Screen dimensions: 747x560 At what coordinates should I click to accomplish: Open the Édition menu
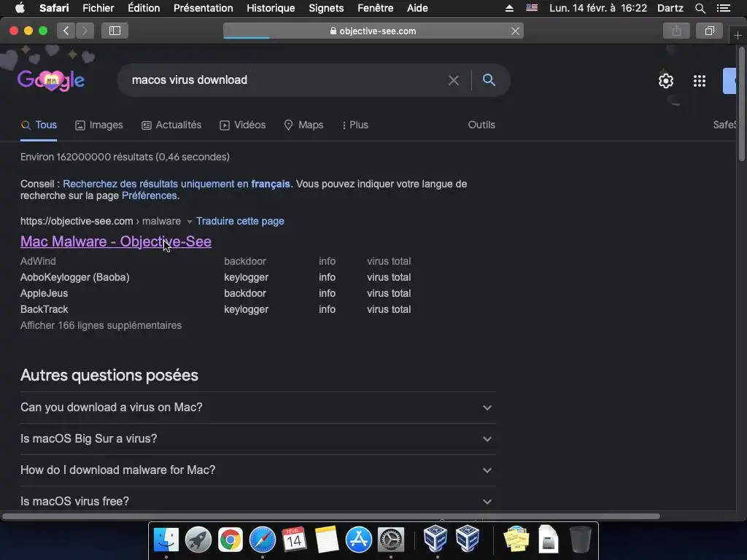pos(144,8)
